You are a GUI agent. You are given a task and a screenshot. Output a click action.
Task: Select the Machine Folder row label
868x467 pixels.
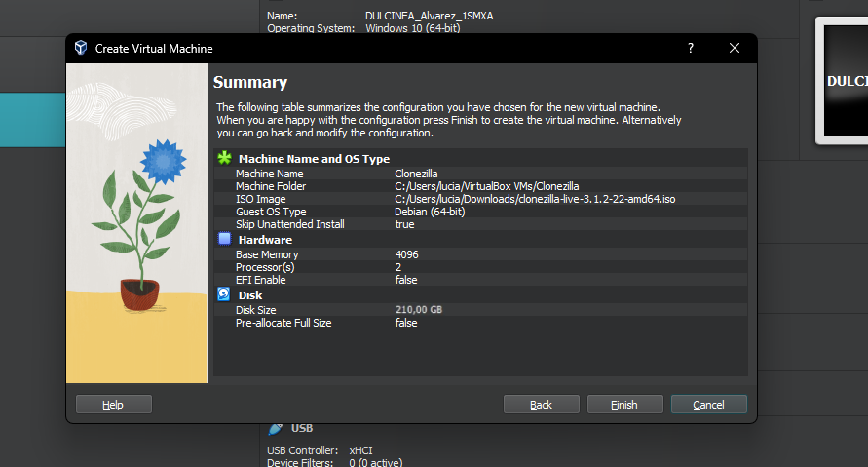point(271,186)
